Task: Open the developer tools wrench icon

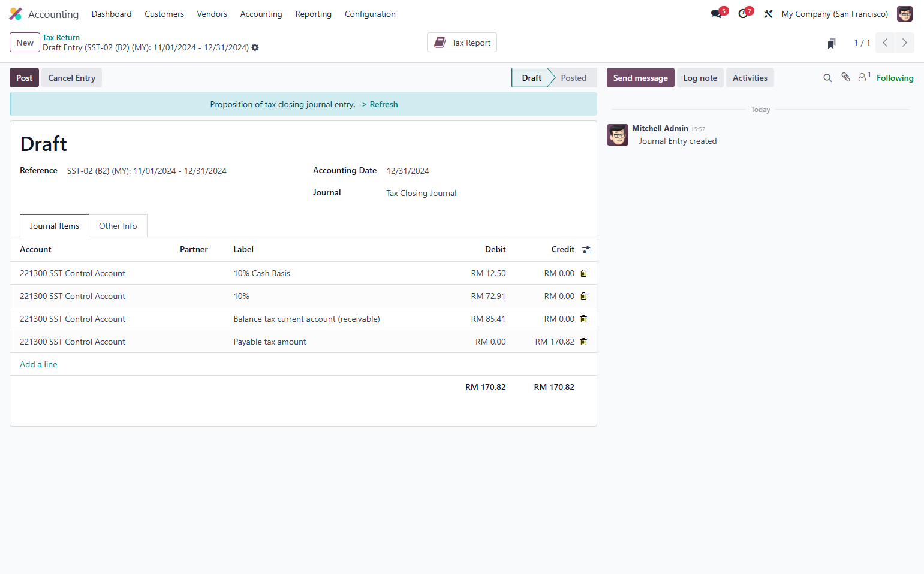Action: [x=768, y=14]
